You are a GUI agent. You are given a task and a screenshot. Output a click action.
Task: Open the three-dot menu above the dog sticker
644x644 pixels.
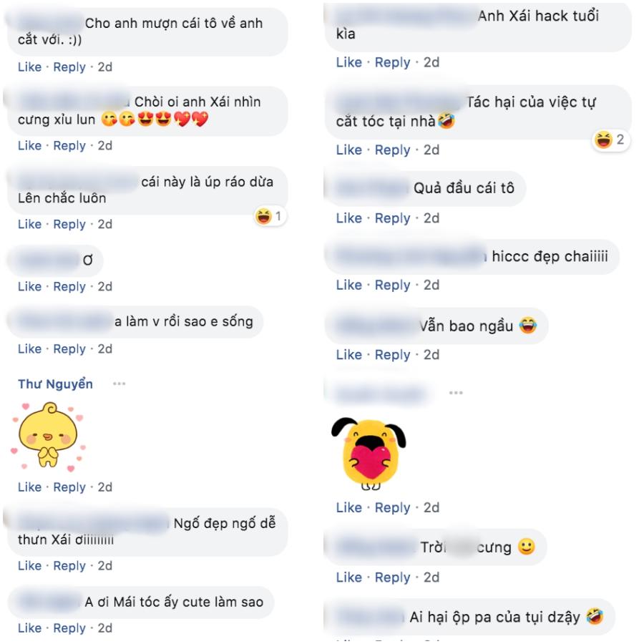coord(456,393)
